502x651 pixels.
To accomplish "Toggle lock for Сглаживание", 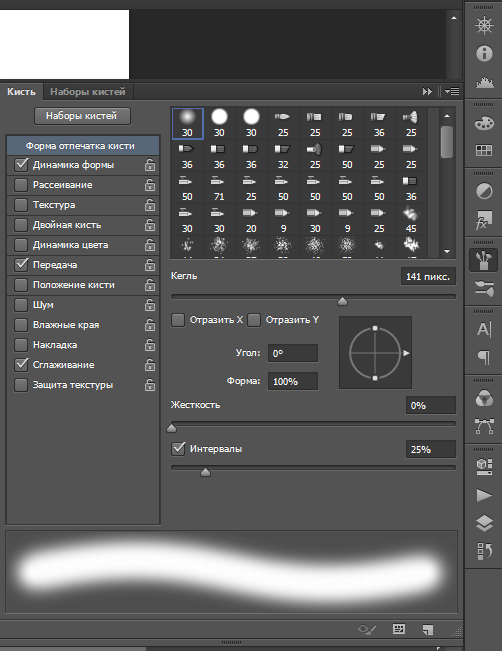I will (x=150, y=365).
